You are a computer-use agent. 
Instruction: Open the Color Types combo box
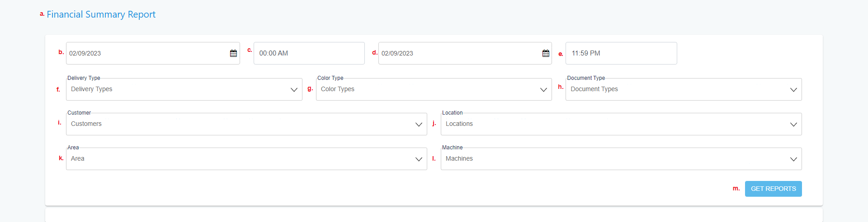coord(434,89)
